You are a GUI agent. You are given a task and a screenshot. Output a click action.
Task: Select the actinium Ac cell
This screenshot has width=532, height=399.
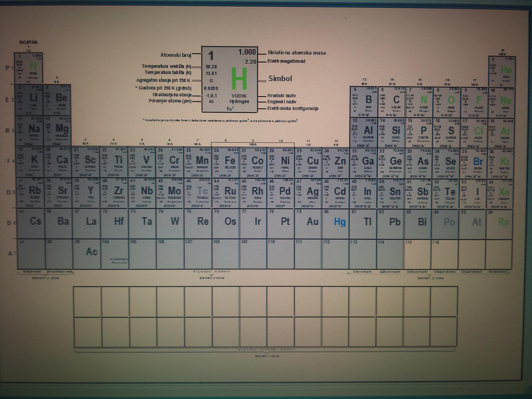[87, 254]
